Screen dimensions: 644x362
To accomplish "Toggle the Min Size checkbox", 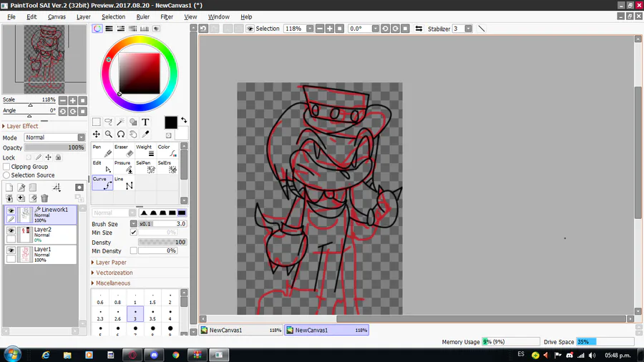I will (134, 233).
